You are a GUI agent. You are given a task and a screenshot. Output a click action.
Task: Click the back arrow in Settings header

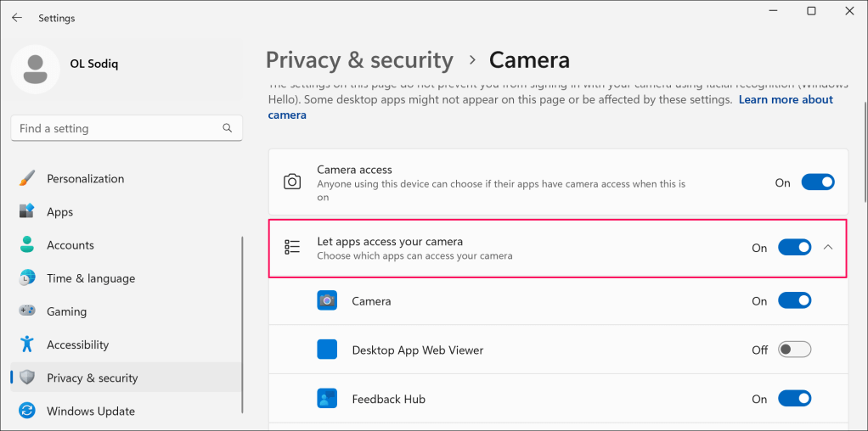click(x=17, y=18)
